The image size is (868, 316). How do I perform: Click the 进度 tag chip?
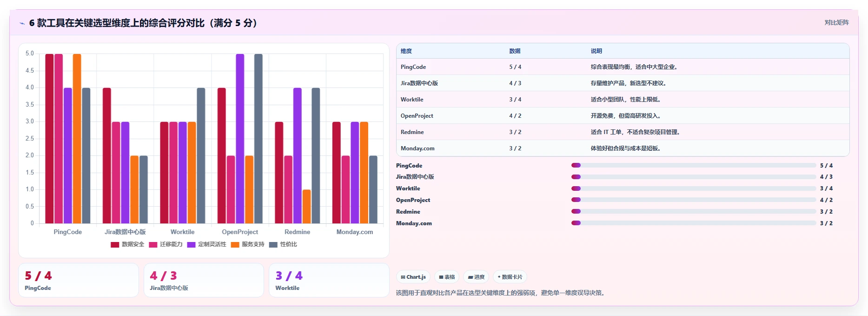(x=476, y=277)
